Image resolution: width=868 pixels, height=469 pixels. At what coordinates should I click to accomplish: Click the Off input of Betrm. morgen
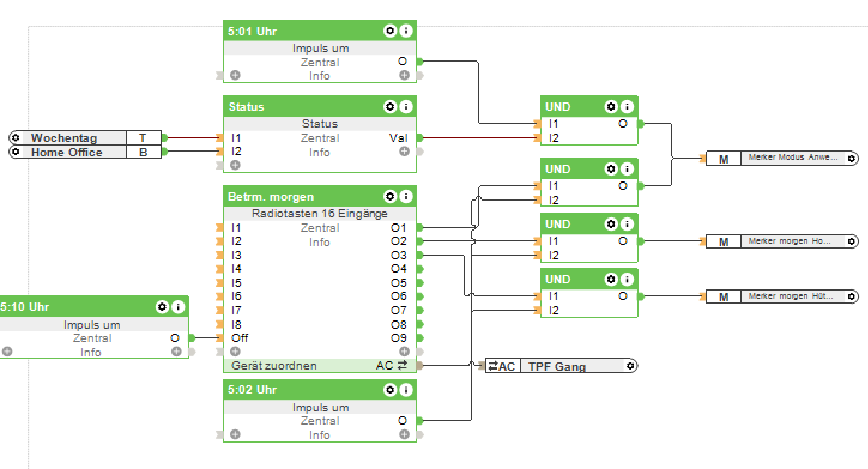point(239,338)
